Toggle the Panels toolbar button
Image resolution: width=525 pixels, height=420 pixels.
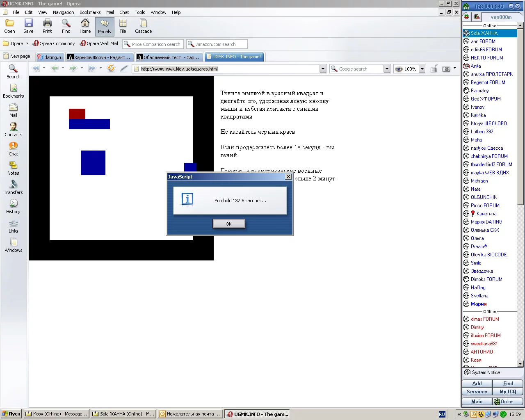coord(105,27)
